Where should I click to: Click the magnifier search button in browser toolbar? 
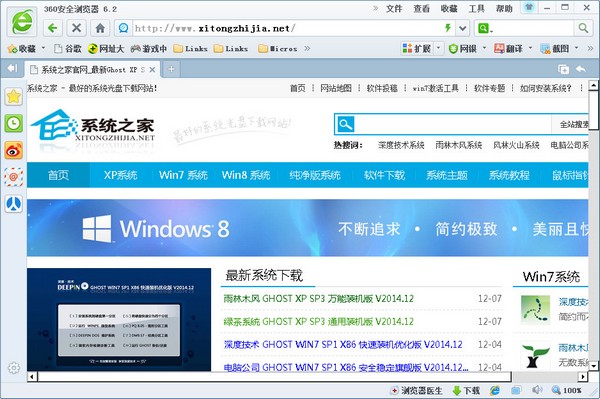click(x=583, y=28)
